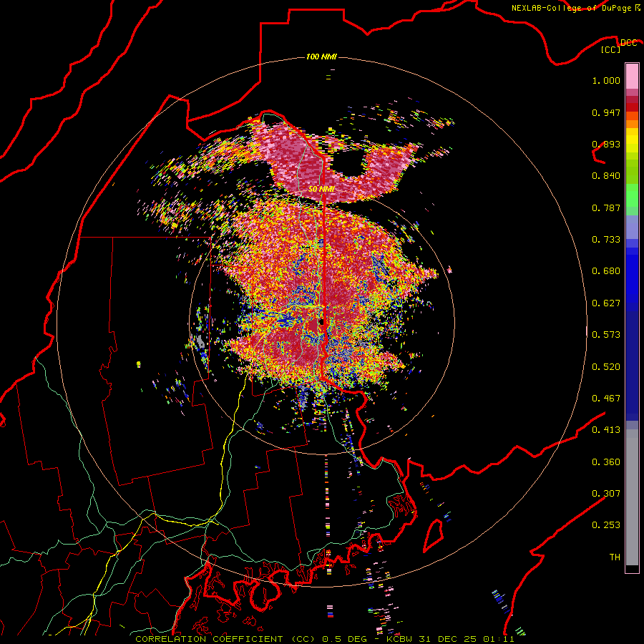Viewport: 644px width, 644px height.
Task: Click the 0.467 color scale value
Action: click(606, 399)
